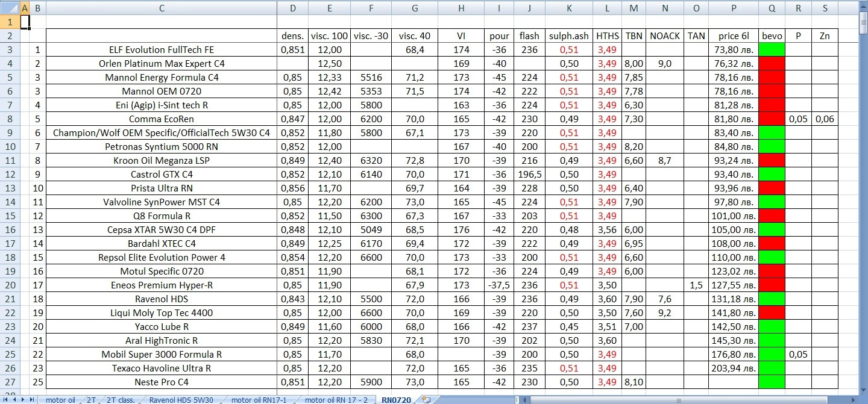This screenshot has width=868, height=404.
Task: Jump to last sheet with navigation arrow
Action: click(31, 399)
